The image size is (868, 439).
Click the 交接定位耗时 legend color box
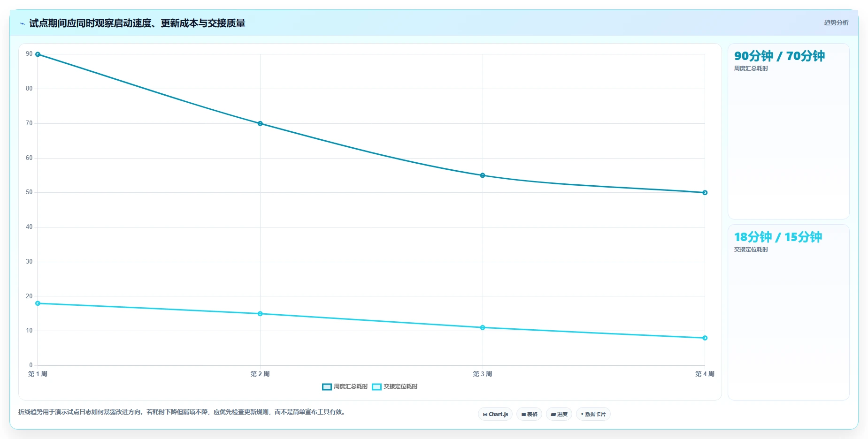[376, 387]
